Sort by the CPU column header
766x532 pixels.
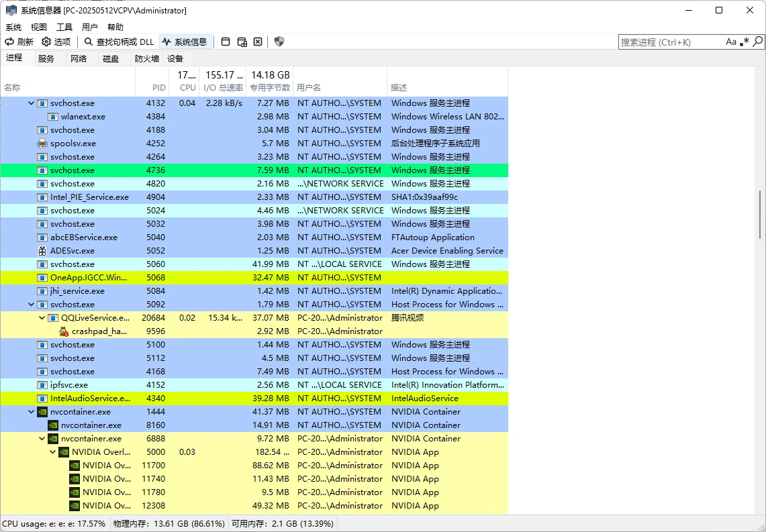(185, 81)
